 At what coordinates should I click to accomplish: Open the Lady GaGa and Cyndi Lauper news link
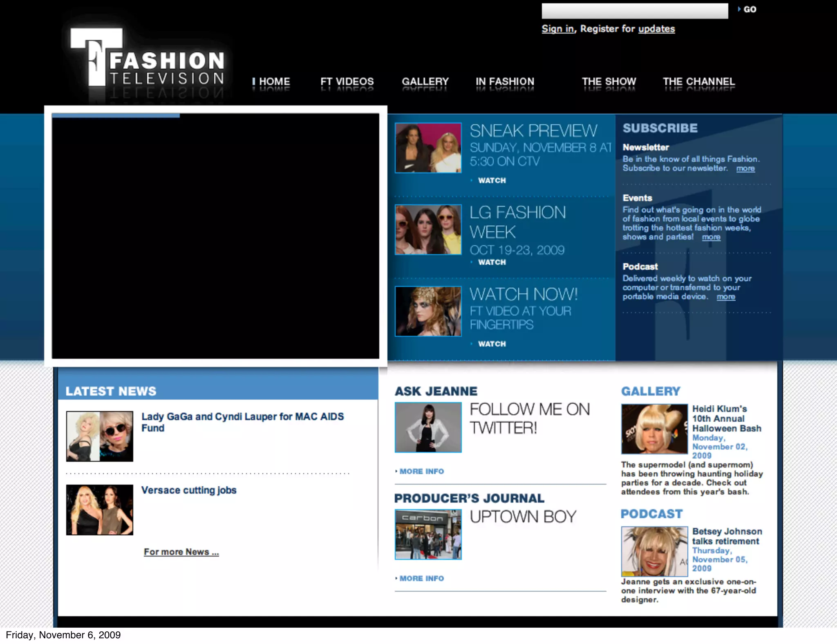tap(242, 422)
